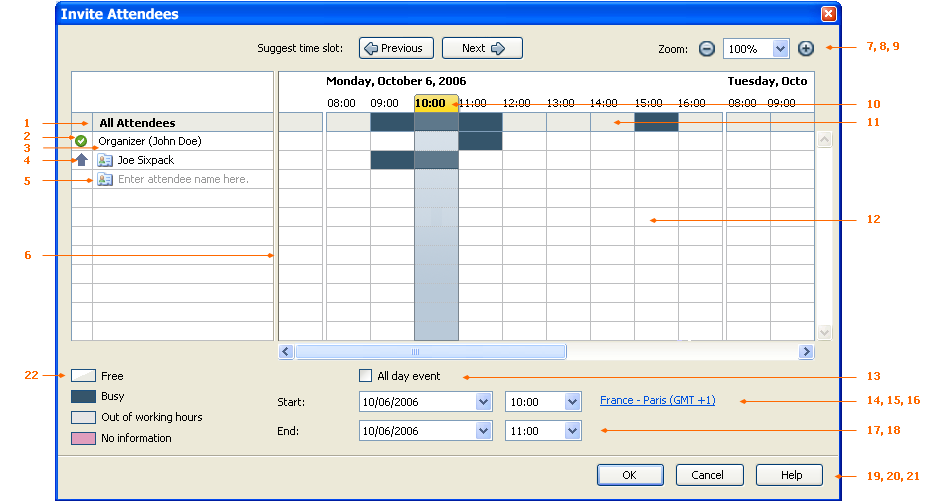Click the vertical scrollbar down arrow
The width and height of the screenshot is (928, 501).
(x=825, y=332)
